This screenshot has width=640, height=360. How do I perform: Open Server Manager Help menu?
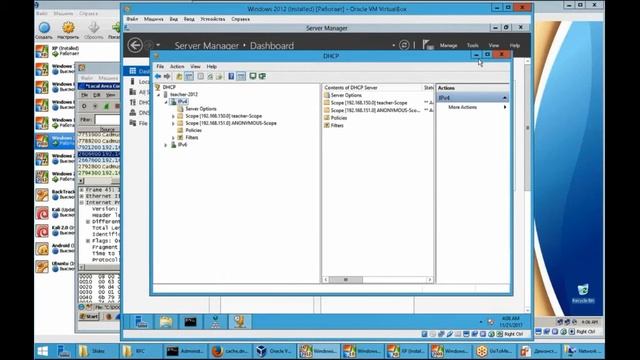[514, 45]
